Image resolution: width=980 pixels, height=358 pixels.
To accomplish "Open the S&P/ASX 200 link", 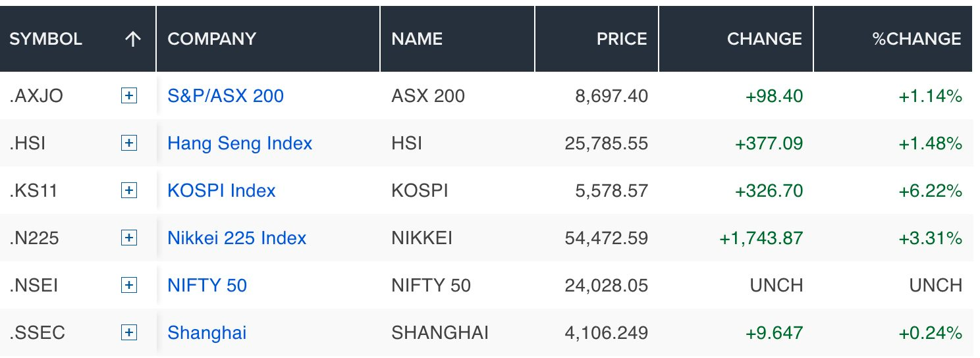I will [225, 96].
